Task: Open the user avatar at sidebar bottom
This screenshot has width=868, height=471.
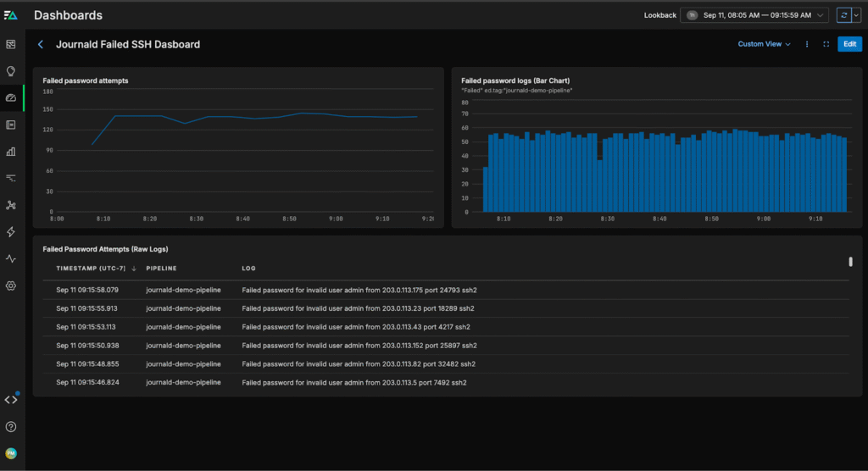Action: 11,453
